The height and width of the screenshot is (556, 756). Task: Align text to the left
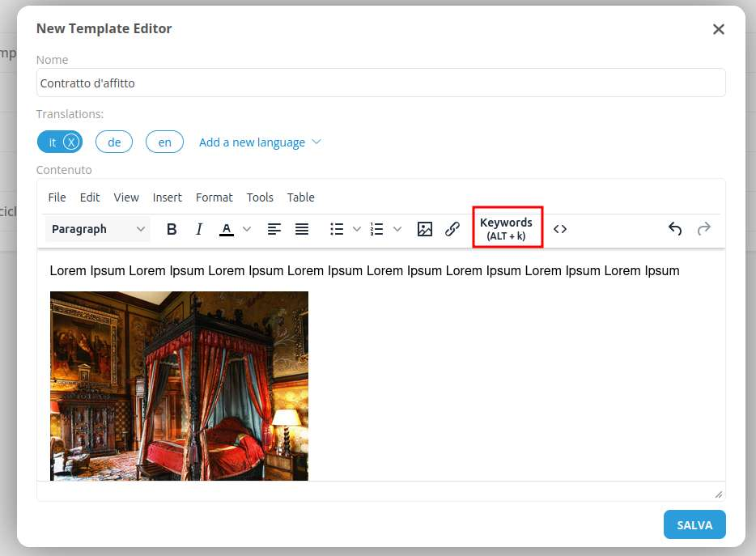(274, 229)
